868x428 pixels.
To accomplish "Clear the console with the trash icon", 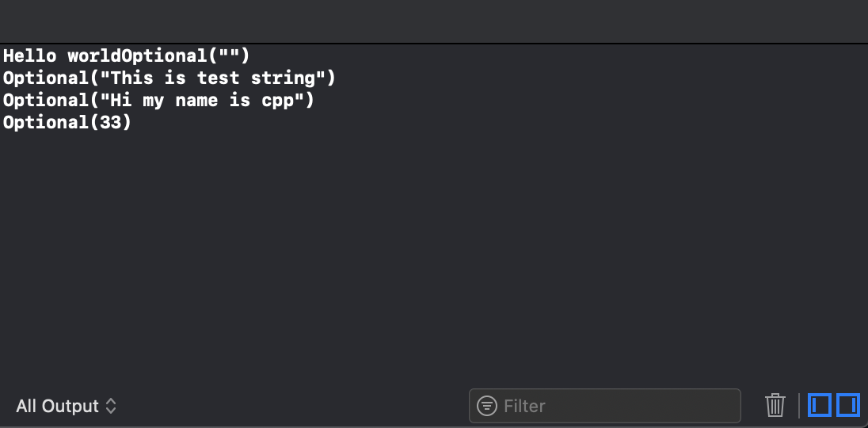I will pyautogui.click(x=775, y=405).
